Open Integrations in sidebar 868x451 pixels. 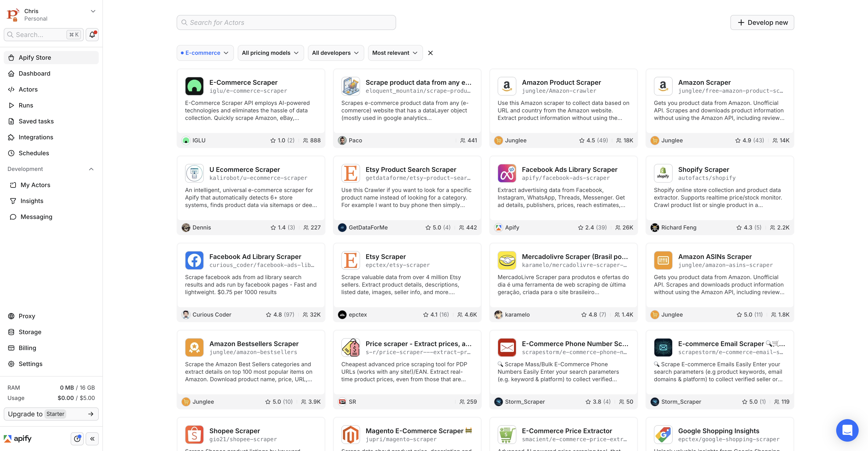(51, 137)
